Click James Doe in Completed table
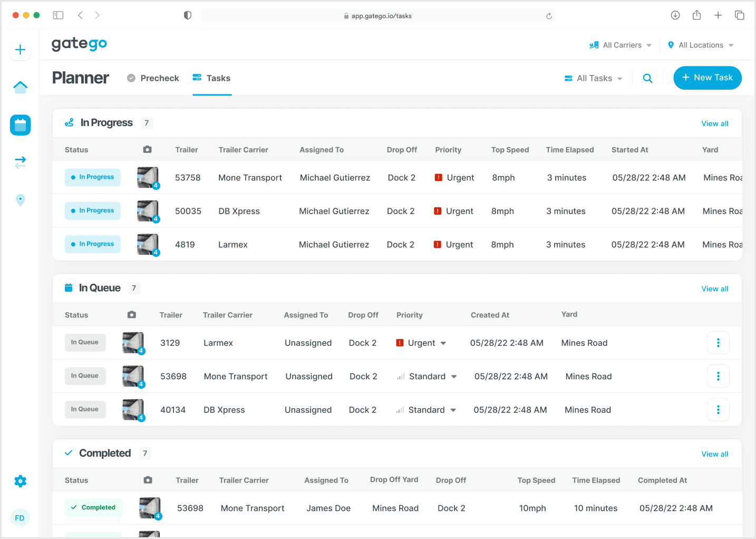The height and width of the screenshot is (539, 756). click(x=328, y=508)
